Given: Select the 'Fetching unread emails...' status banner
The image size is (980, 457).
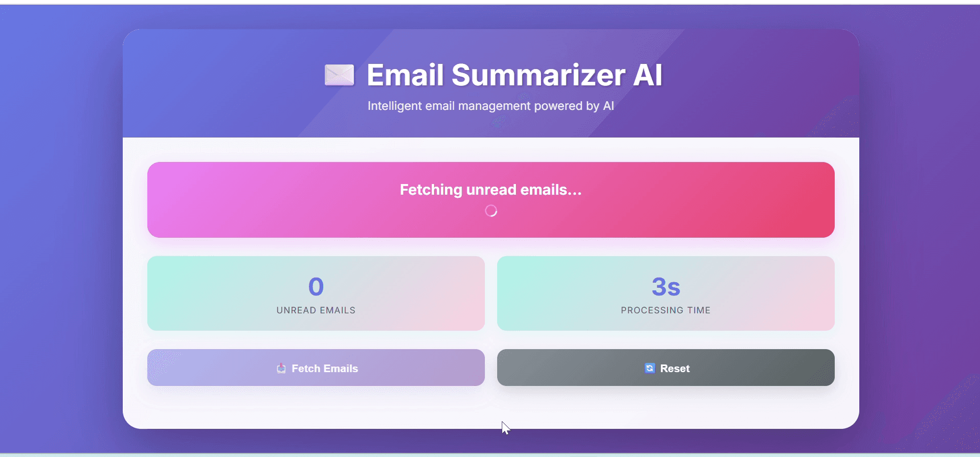Looking at the screenshot, I should [x=490, y=199].
